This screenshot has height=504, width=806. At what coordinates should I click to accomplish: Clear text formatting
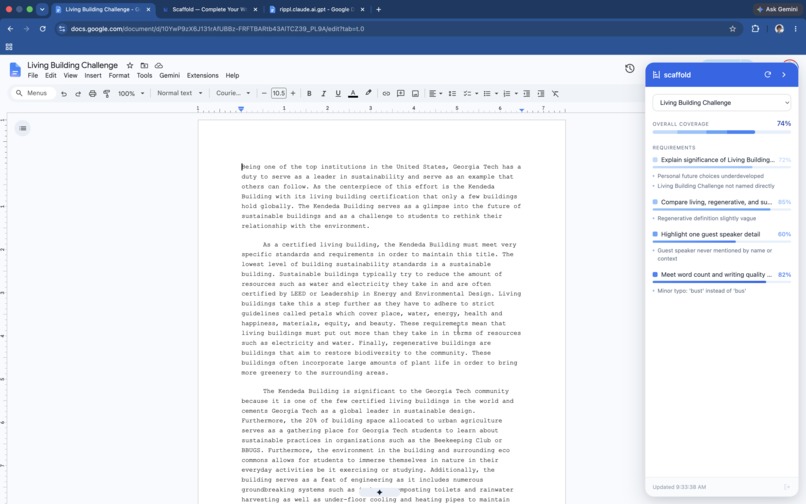click(555, 94)
